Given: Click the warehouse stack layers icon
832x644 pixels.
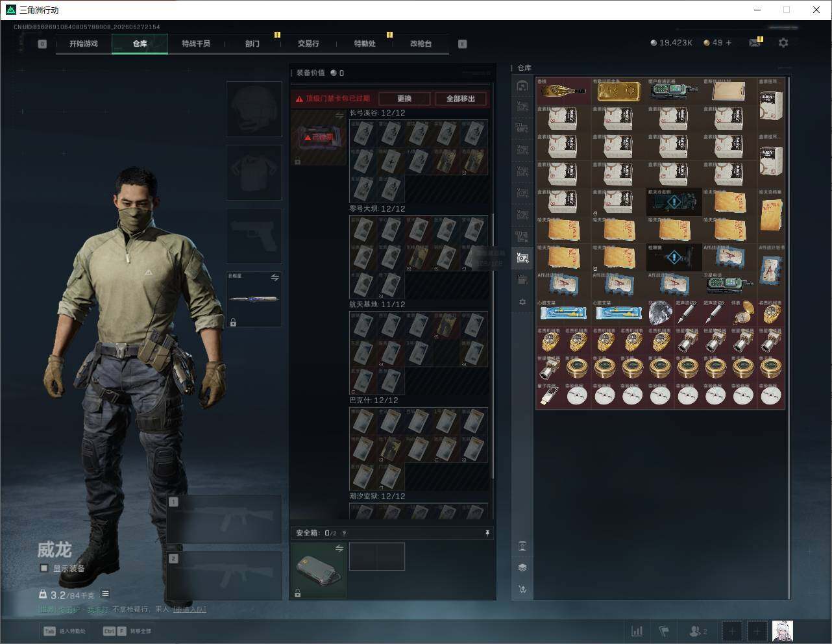Looking at the screenshot, I should 522,567.
